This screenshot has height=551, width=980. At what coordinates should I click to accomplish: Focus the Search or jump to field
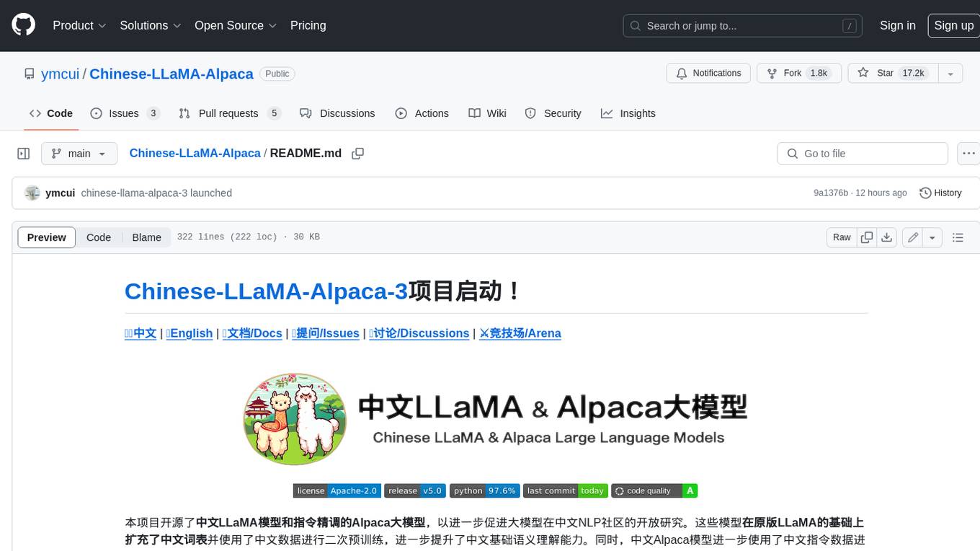click(x=743, y=26)
